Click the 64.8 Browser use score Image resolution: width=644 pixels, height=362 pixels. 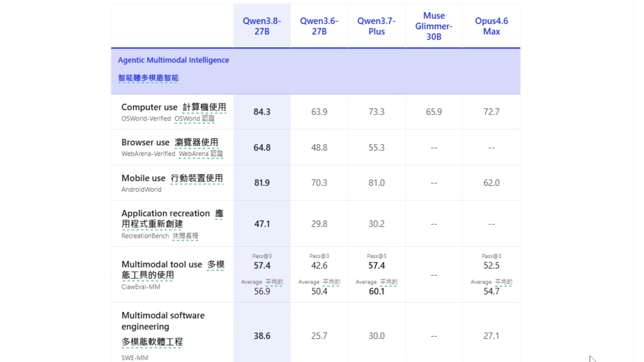[x=262, y=147]
